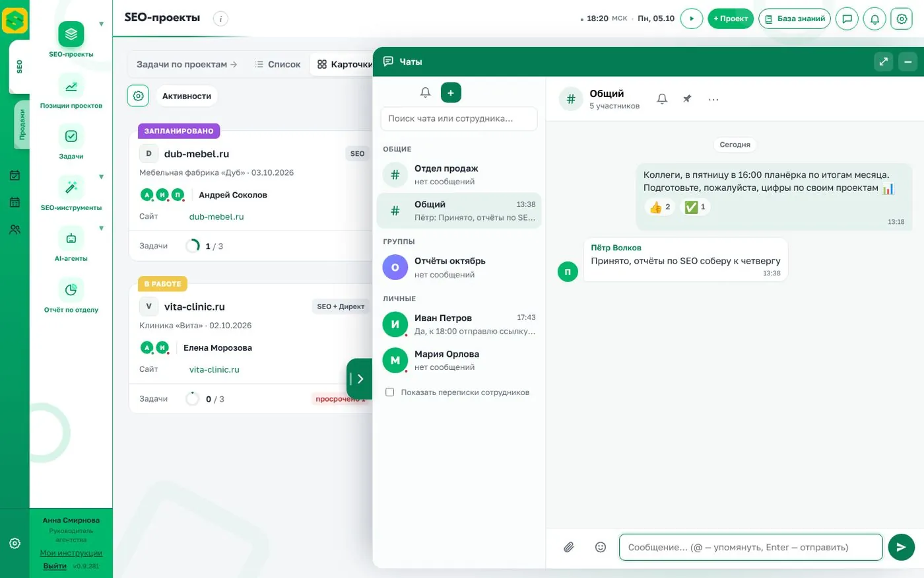924x578 pixels.
Task: Toggle the bell icon above chat search
Action: (x=426, y=92)
